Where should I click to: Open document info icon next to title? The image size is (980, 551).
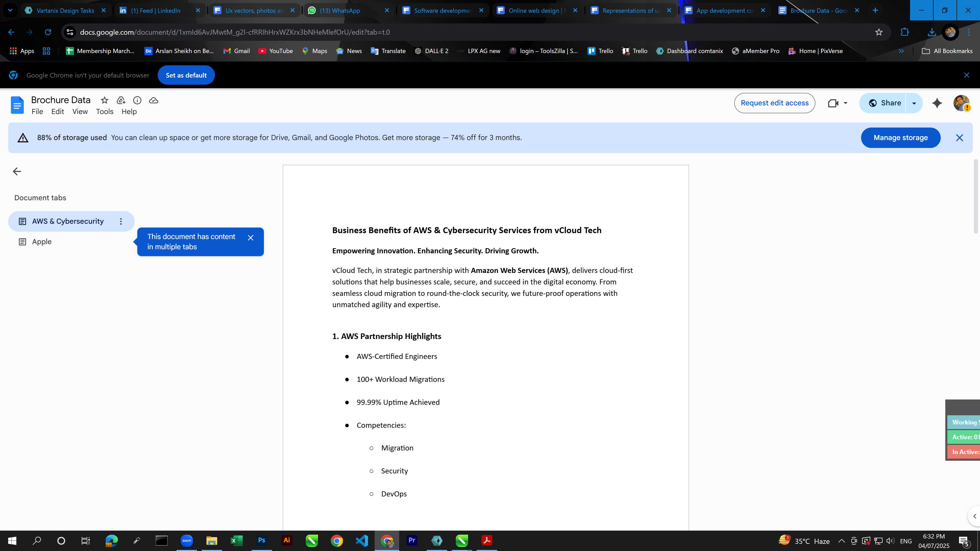tap(137, 101)
